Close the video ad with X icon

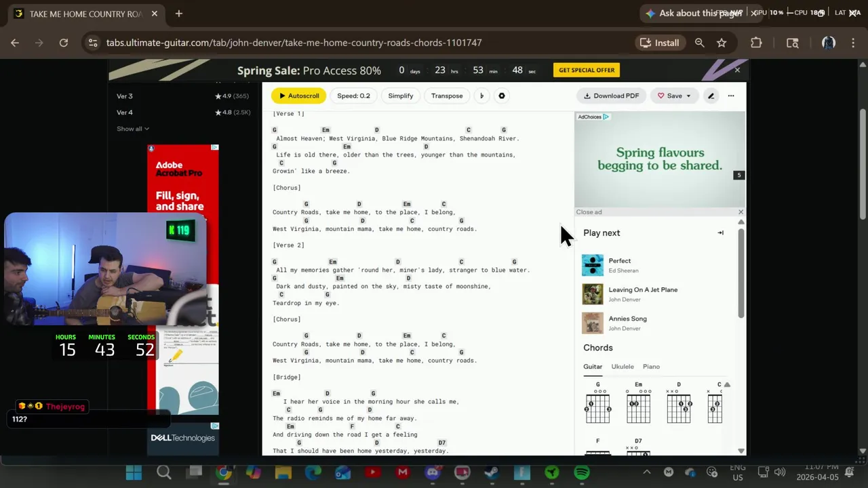(741, 212)
